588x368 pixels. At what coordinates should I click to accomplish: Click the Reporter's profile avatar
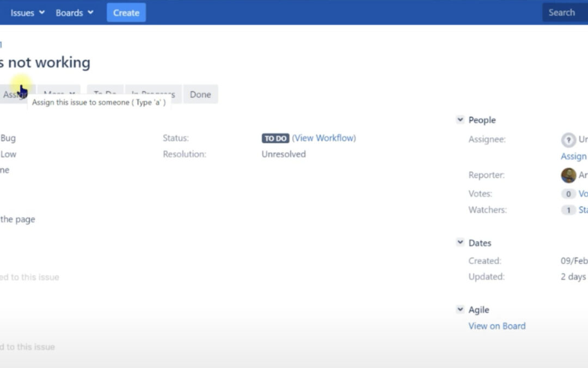click(x=568, y=176)
